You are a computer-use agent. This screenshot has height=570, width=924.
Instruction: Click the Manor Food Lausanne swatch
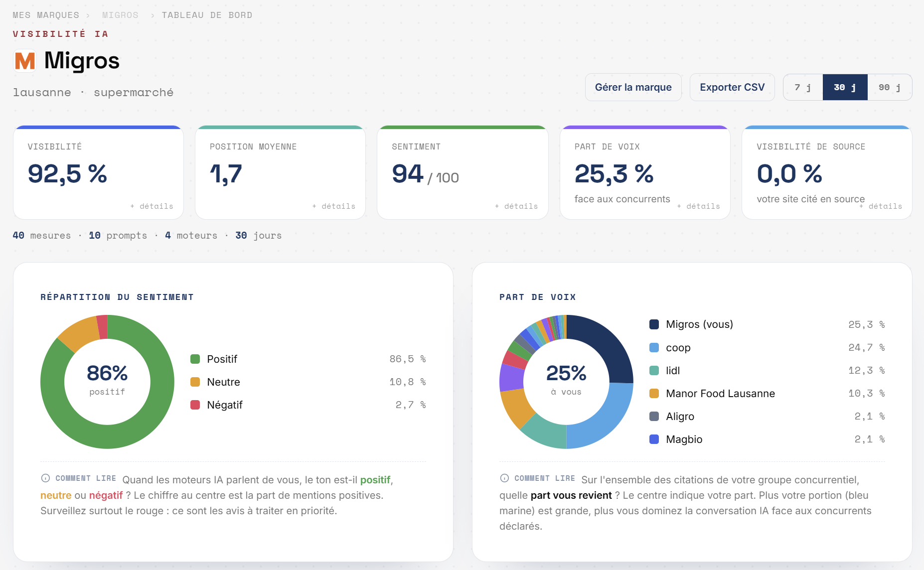(x=654, y=393)
